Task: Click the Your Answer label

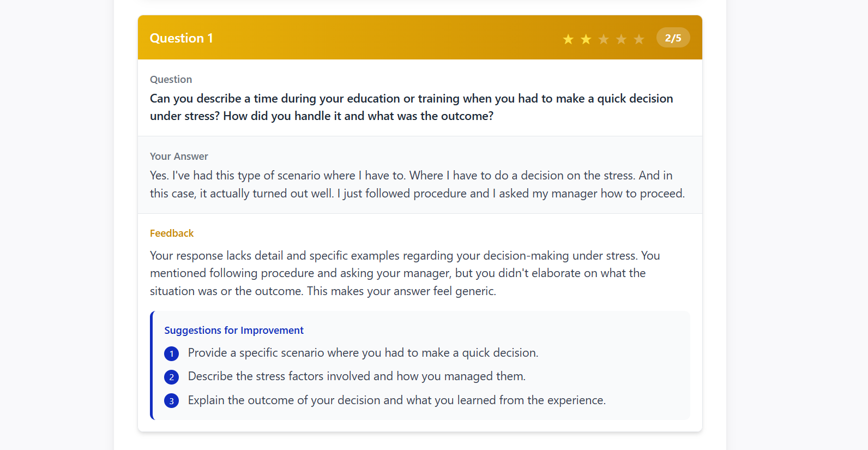Action: (x=179, y=156)
